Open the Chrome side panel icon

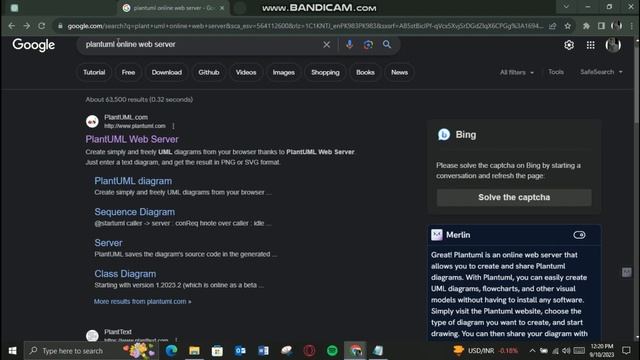601,26
